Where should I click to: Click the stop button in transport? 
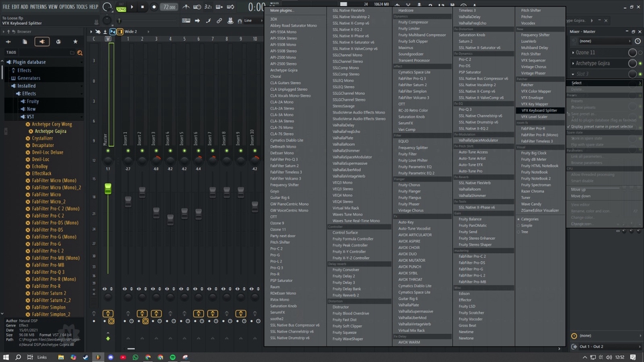pos(142,7)
